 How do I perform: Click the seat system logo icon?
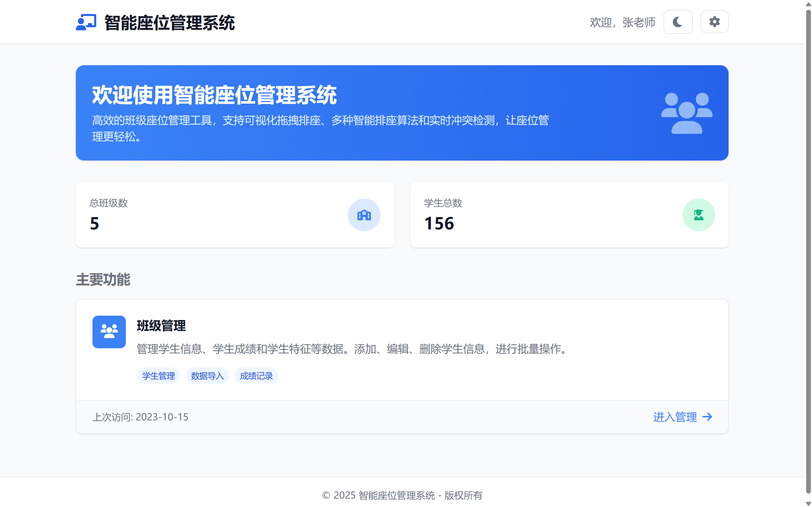[86, 22]
